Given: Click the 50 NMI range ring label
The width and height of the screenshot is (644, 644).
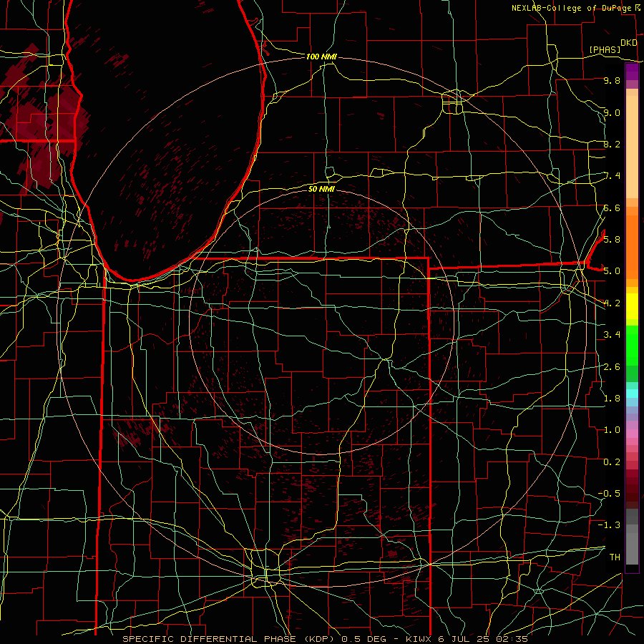Looking at the screenshot, I should click(321, 189).
